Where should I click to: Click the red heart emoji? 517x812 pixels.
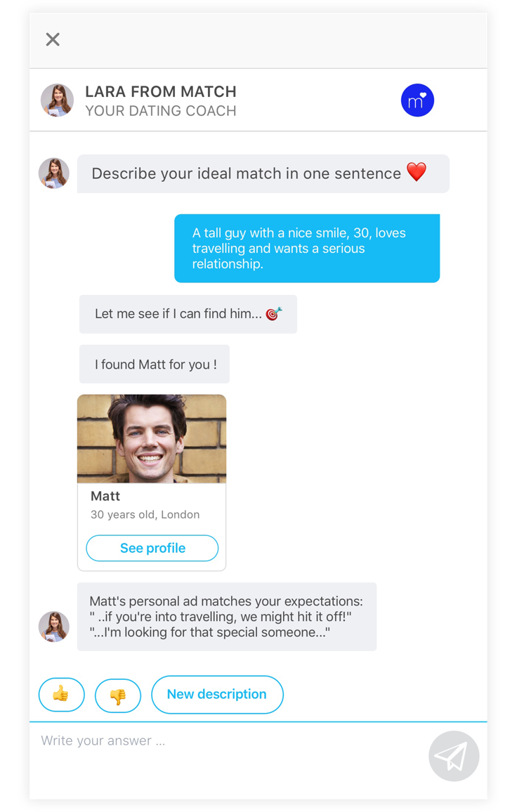416,172
